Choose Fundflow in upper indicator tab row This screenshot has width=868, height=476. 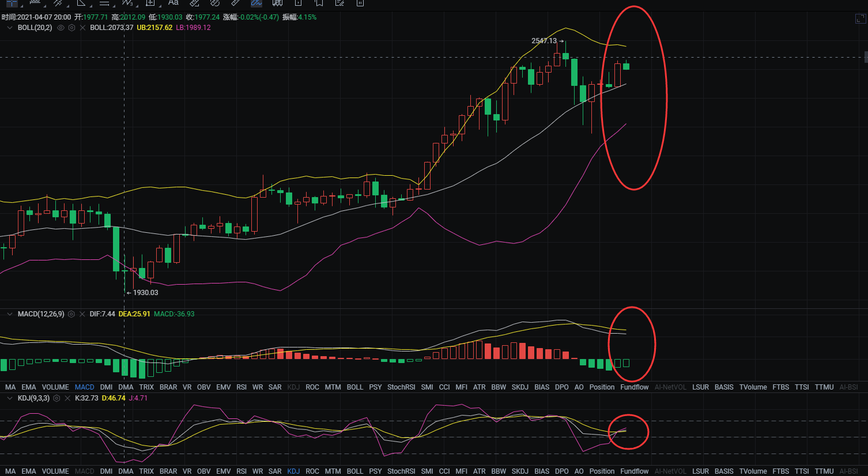635,387
